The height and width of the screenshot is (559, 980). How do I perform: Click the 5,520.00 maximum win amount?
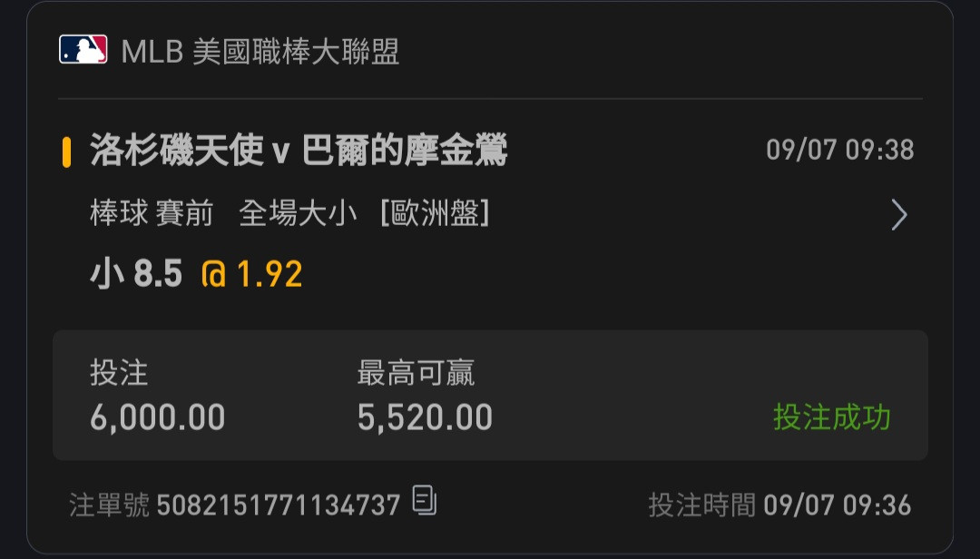point(425,417)
